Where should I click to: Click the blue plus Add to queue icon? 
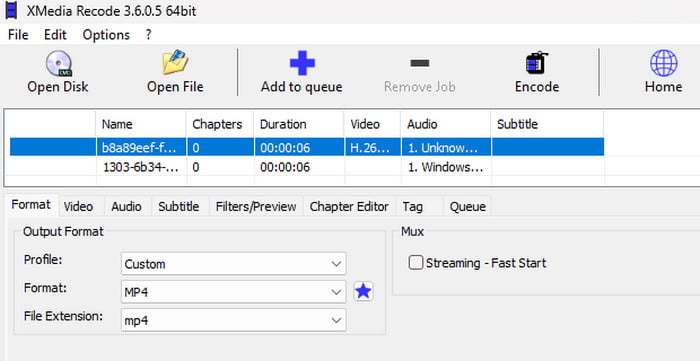(x=302, y=63)
